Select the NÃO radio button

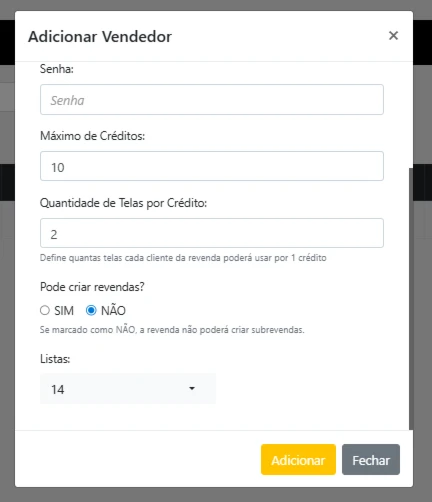[91, 310]
